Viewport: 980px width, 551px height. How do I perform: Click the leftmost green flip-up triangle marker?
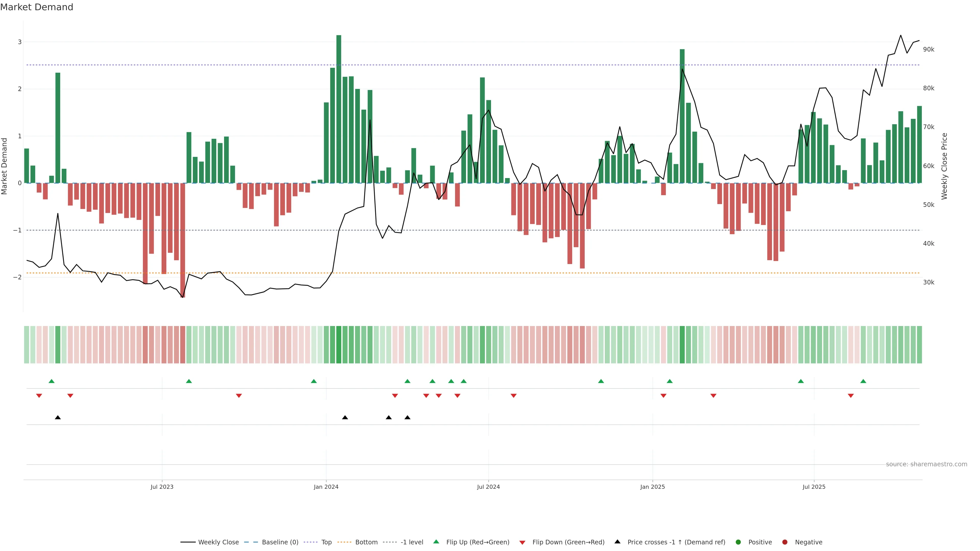coord(52,381)
